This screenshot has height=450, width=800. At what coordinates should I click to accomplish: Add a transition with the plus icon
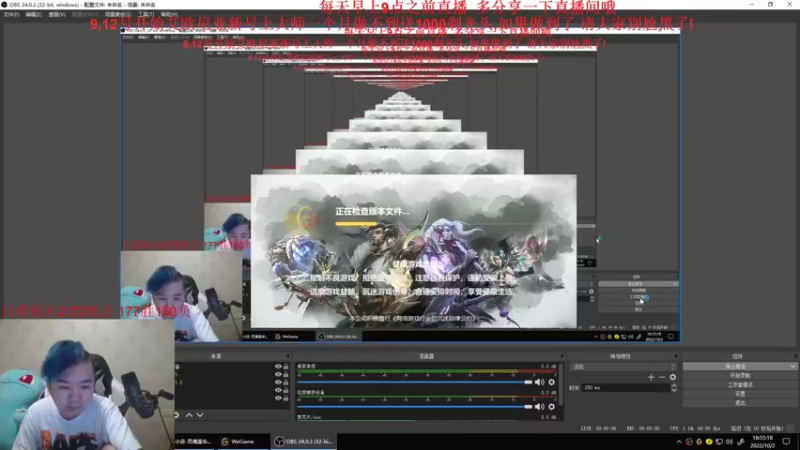tap(651, 377)
